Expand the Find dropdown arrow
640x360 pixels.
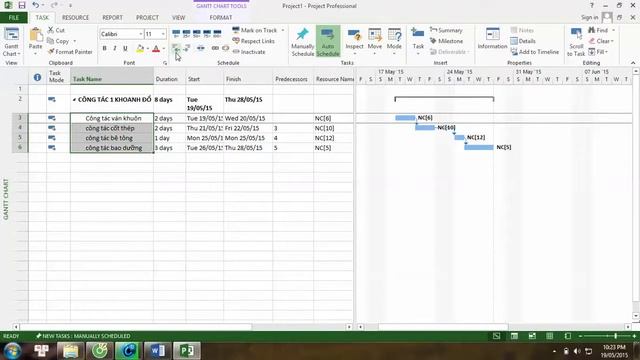613,30
